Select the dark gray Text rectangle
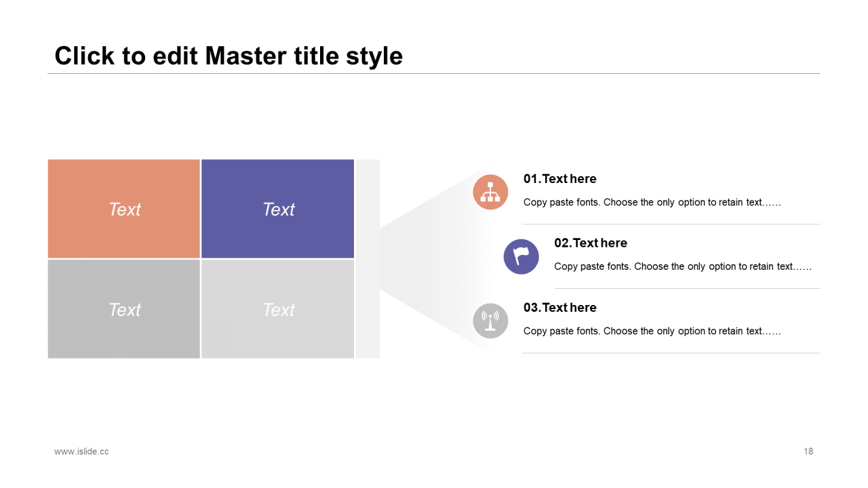Viewport: 868px width, 488px height. point(124,309)
